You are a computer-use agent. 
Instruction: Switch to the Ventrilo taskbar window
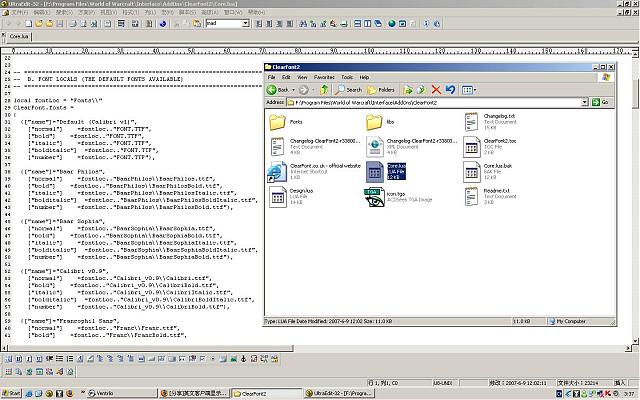(121, 393)
